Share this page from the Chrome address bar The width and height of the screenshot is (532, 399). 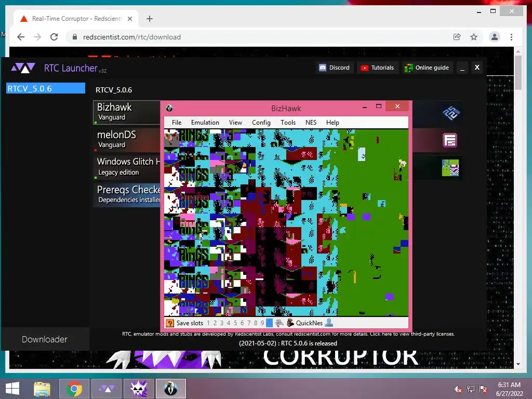[457, 37]
